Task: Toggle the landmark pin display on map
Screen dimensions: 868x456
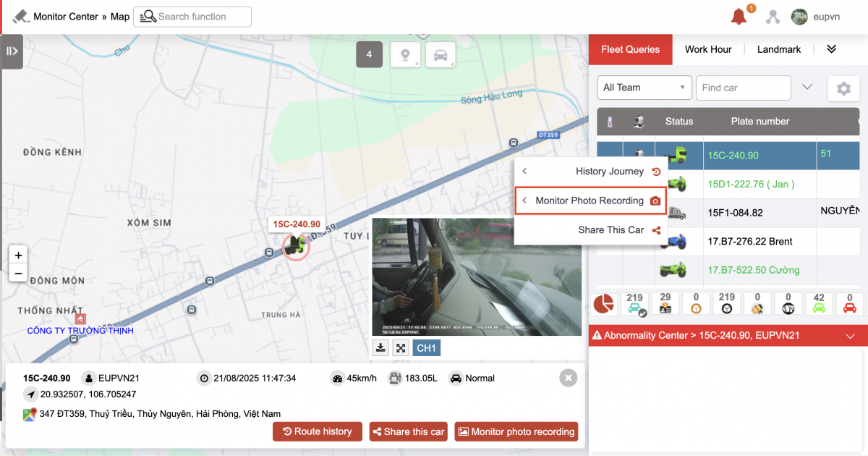Action: pyautogui.click(x=406, y=54)
